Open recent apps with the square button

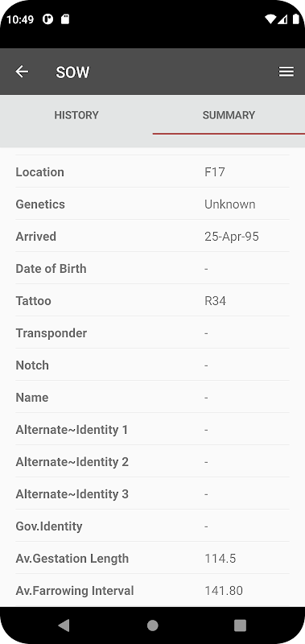pos(240,625)
